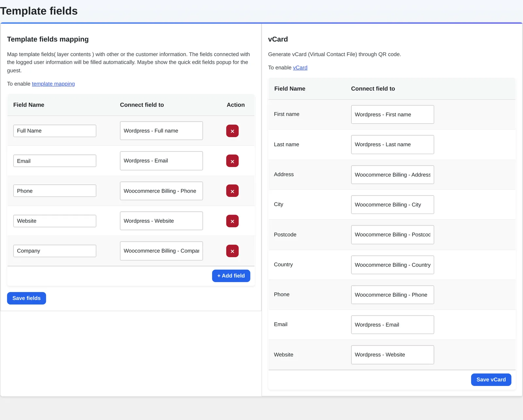
Task: Delete the Email mapping row
Action: click(232, 161)
